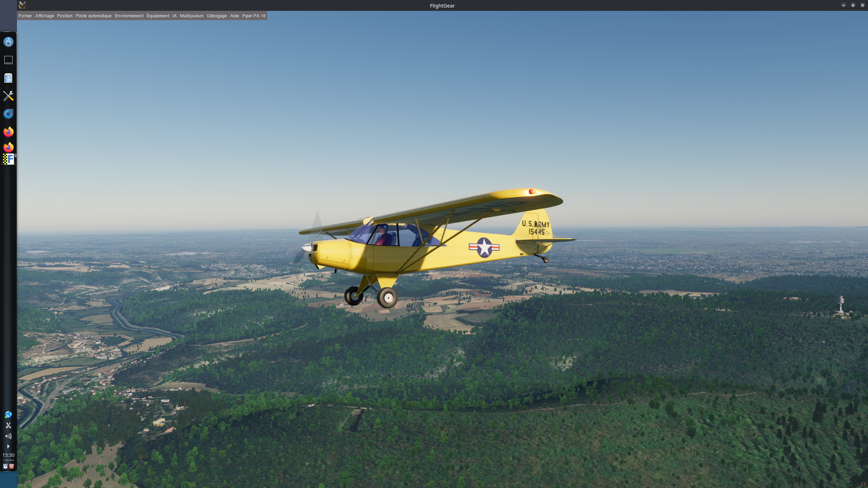Image resolution: width=868 pixels, height=488 pixels.
Task: Open the Mageia application launcher
Action: pos(8,42)
